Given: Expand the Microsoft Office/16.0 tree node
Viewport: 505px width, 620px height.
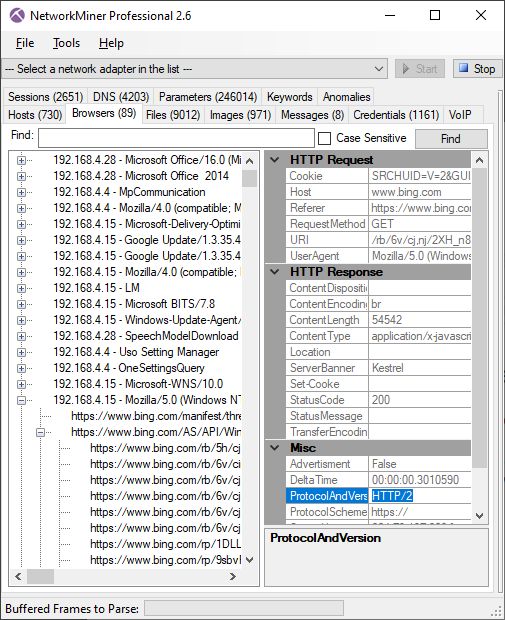Looking at the screenshot, I should [21, 161].
